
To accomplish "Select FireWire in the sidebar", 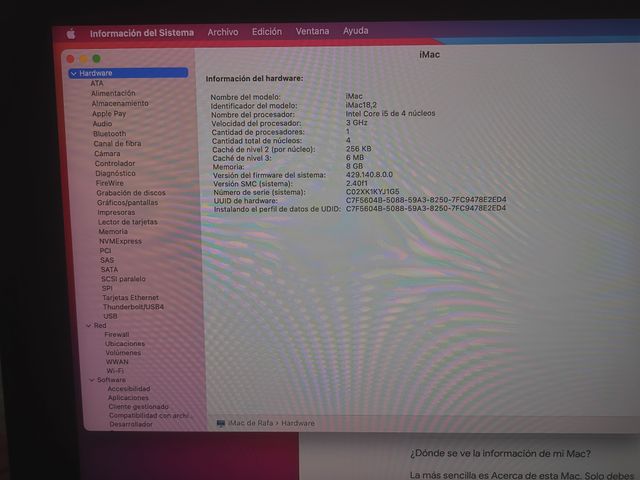I will tap(109, 183).
